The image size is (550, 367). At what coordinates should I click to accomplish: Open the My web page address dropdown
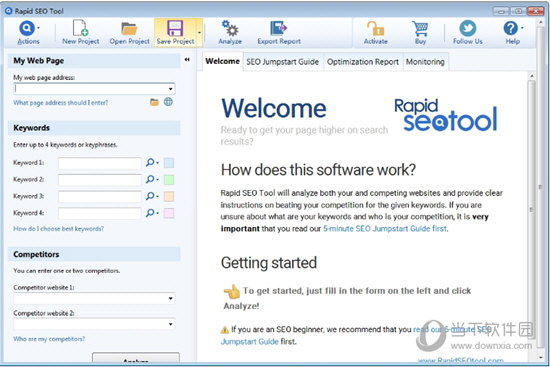tap(170, 89)
